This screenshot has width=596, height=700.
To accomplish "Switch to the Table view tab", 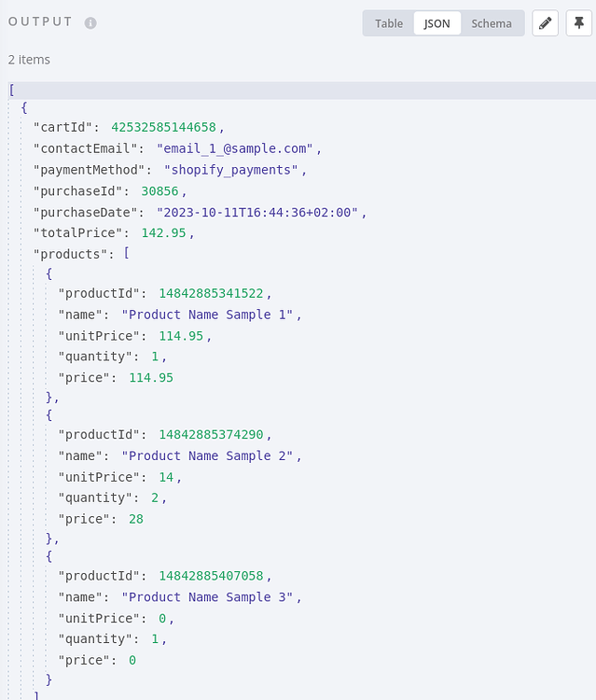I will pyautogui.click(x=389, y=23).
